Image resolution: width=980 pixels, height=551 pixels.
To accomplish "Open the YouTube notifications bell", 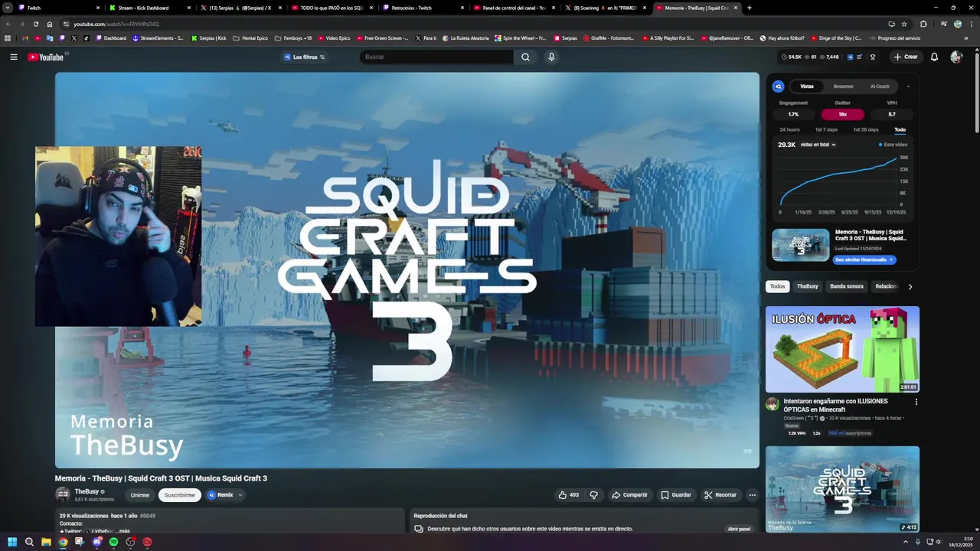I will (934, 57).
